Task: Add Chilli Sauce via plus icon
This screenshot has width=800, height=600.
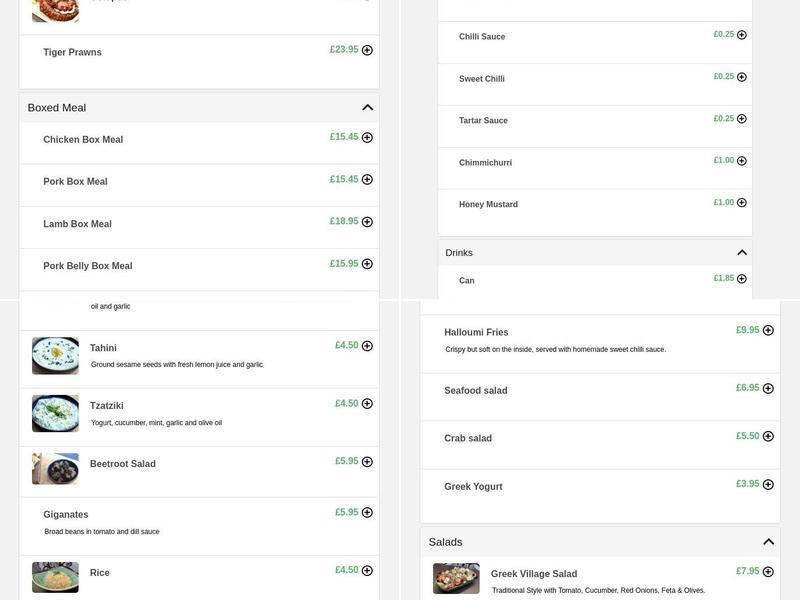Action: tap(742, 35)
